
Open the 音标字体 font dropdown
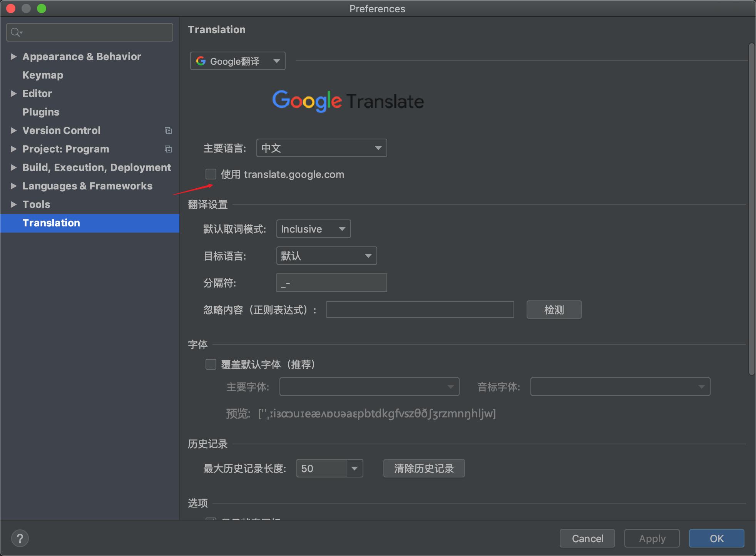click(x=620, y=387)
